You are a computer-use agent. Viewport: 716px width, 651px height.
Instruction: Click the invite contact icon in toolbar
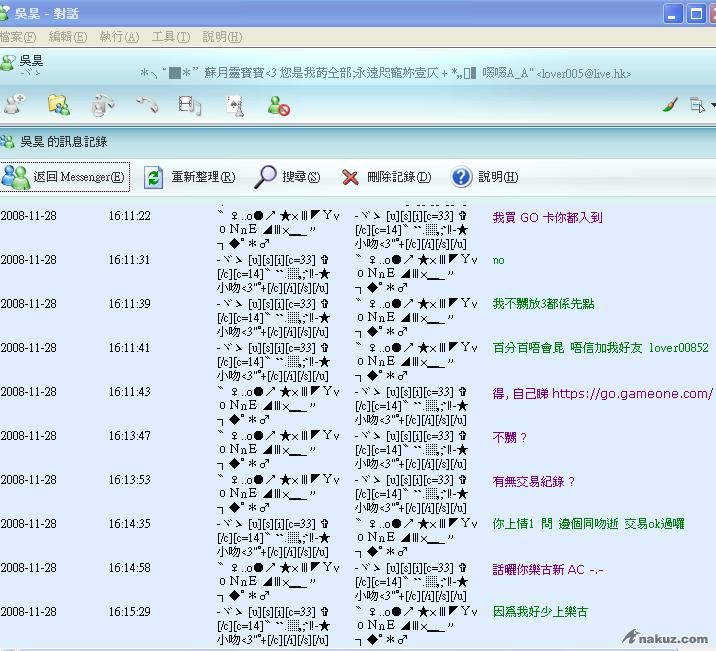coord(15,103)
